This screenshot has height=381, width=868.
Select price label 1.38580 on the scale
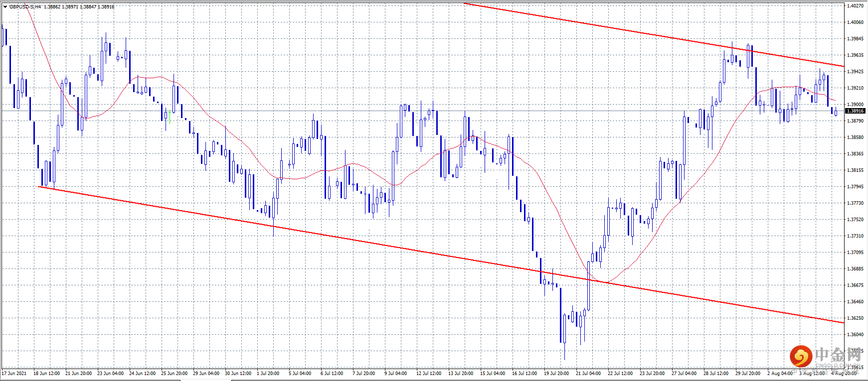point(855,137)
